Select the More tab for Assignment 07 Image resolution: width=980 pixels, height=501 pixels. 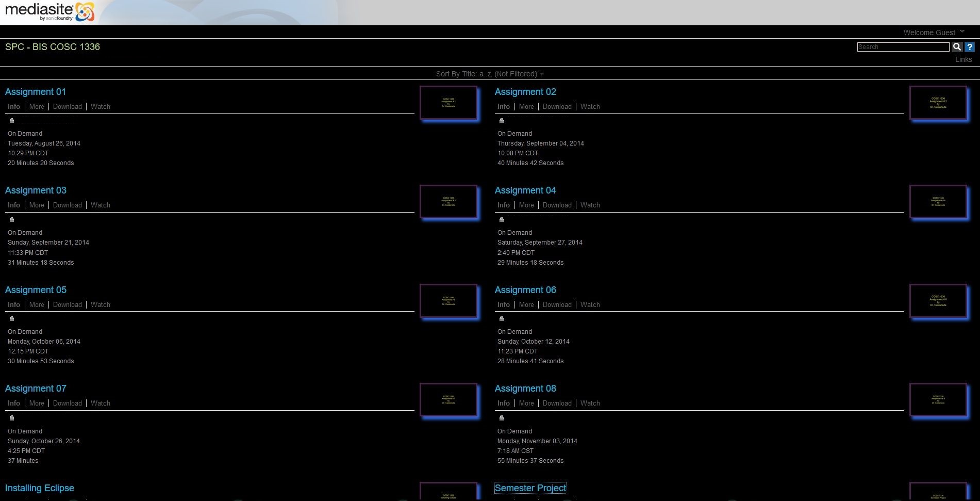[x=37, y=403]
